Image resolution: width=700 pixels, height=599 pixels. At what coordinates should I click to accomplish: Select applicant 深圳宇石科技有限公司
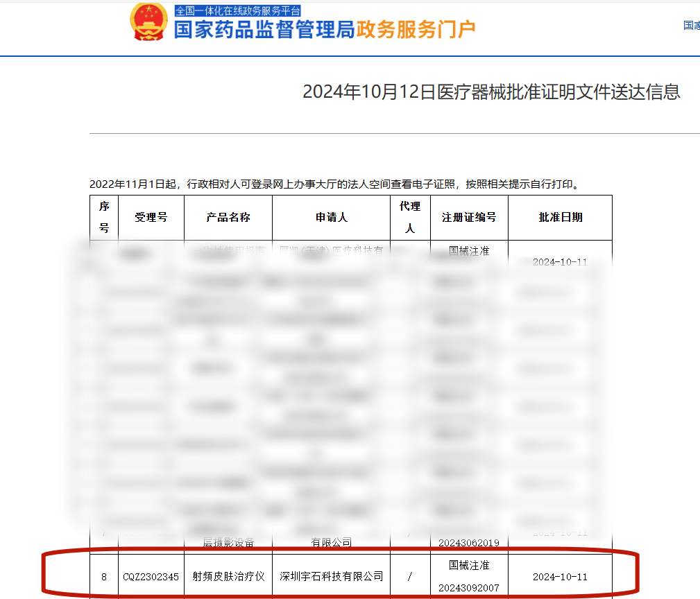330,575
